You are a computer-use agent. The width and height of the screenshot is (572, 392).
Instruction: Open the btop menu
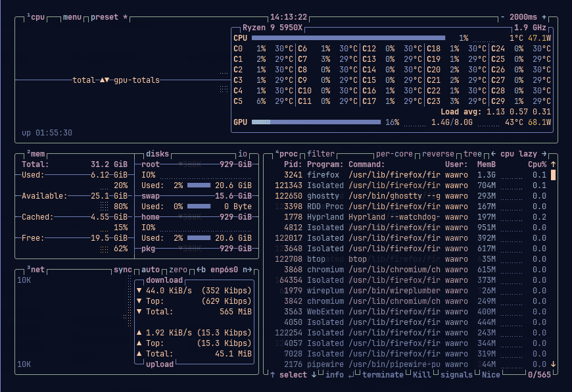coord(73,17)
